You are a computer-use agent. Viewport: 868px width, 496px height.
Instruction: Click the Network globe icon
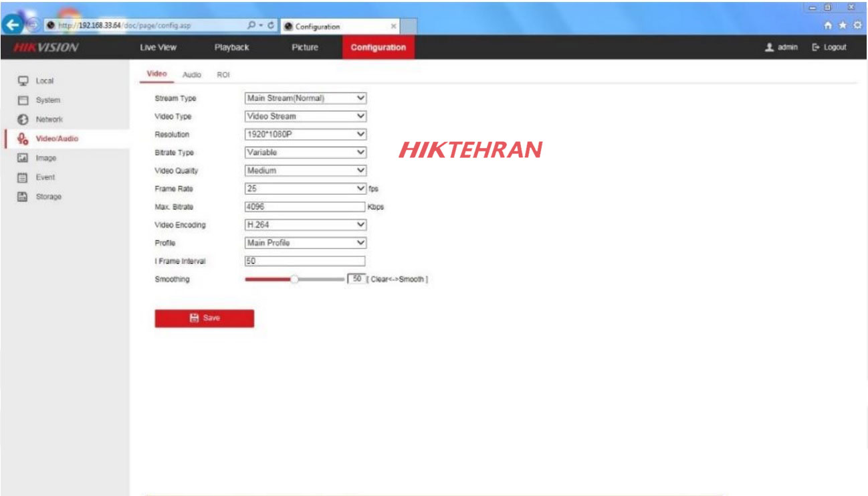pos(23,119)
